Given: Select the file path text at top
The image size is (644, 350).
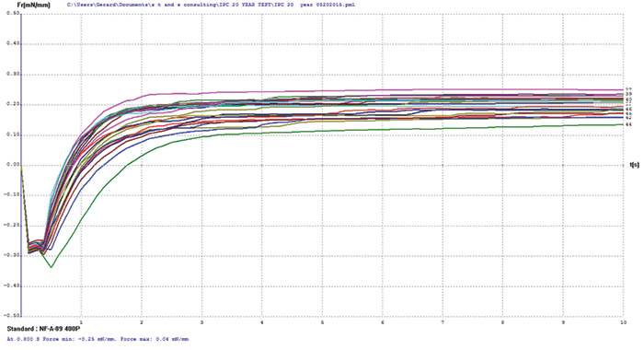Looking at the screenshot, I should (211, 5).
